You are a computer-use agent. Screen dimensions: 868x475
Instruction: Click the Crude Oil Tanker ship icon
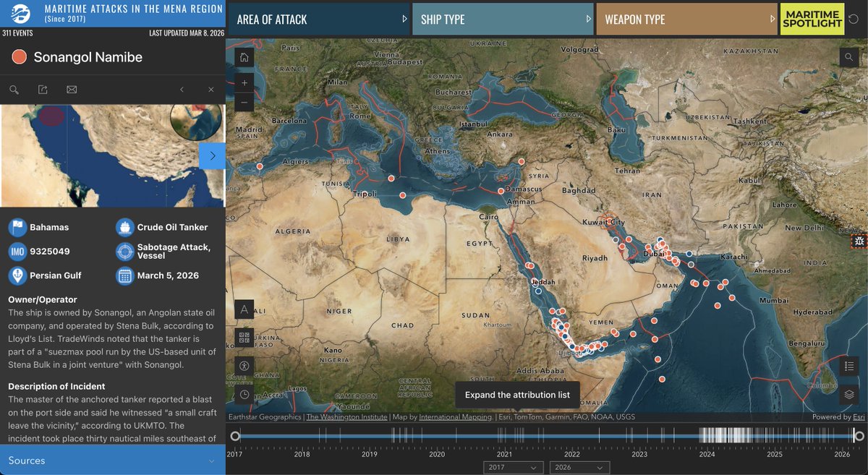pos(125,228)
